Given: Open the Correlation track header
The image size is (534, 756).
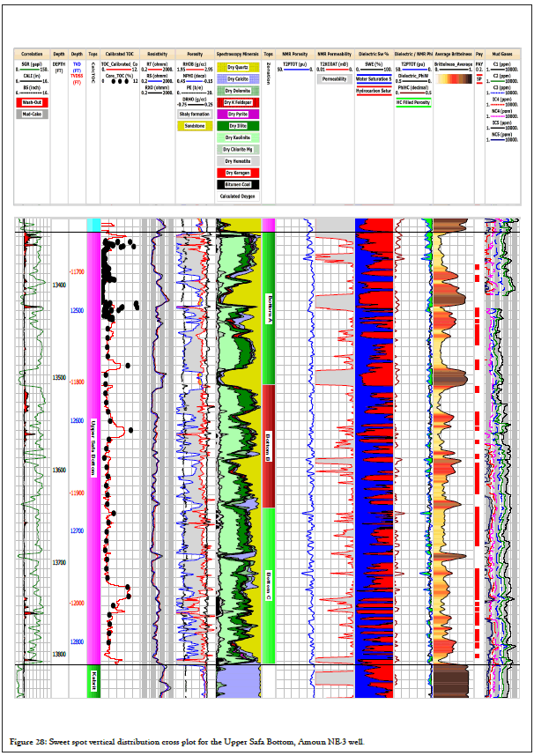Looking at the screenshot, I should (x=33, y=55).
